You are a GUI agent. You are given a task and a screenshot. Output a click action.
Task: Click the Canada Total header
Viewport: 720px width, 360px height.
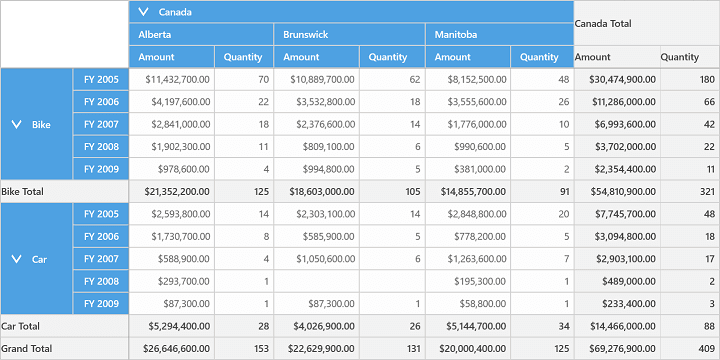[x=647, y=23]
